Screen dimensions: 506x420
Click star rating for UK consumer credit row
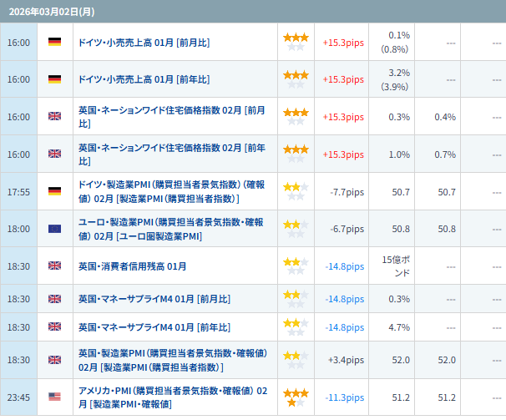click(x=296, y=266)
